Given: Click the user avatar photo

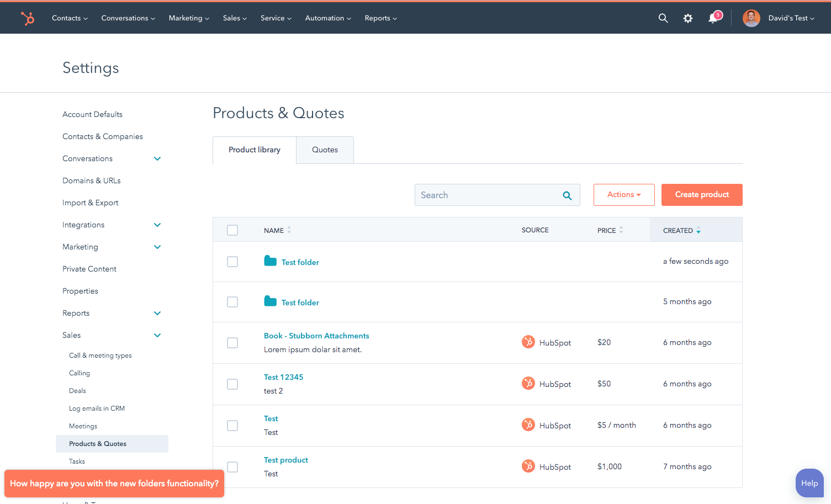Looking at the screenshot, I should (751, 18).
